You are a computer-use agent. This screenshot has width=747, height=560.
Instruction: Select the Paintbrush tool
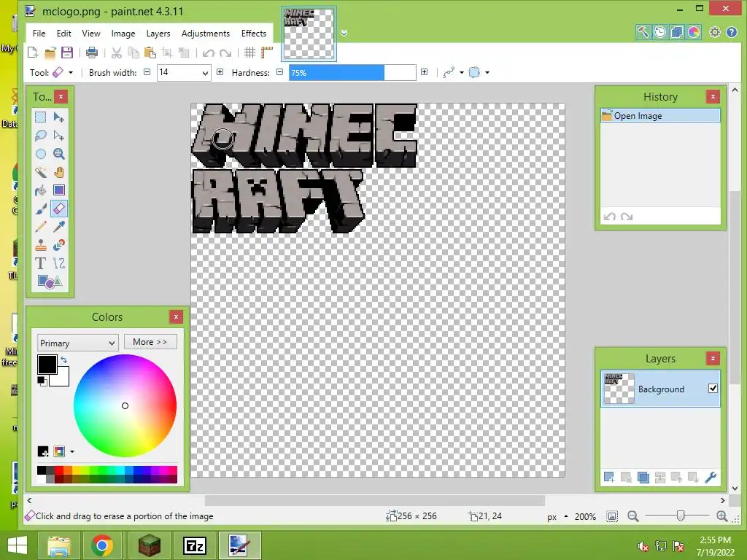[41, 209]
